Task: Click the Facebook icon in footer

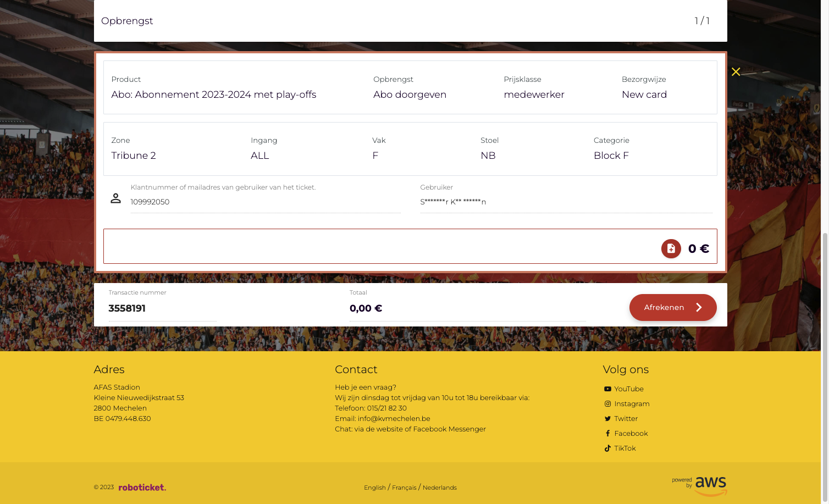Action: (607, 434)
